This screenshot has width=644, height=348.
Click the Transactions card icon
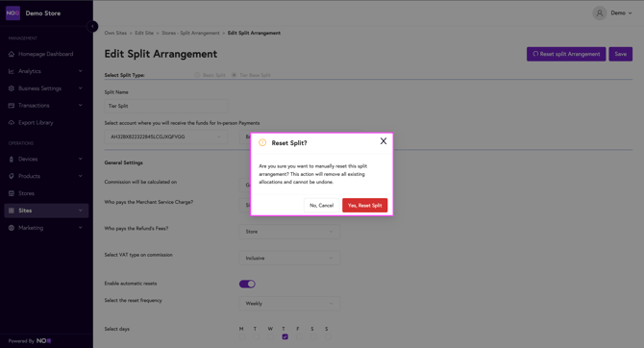pos(12,106)
